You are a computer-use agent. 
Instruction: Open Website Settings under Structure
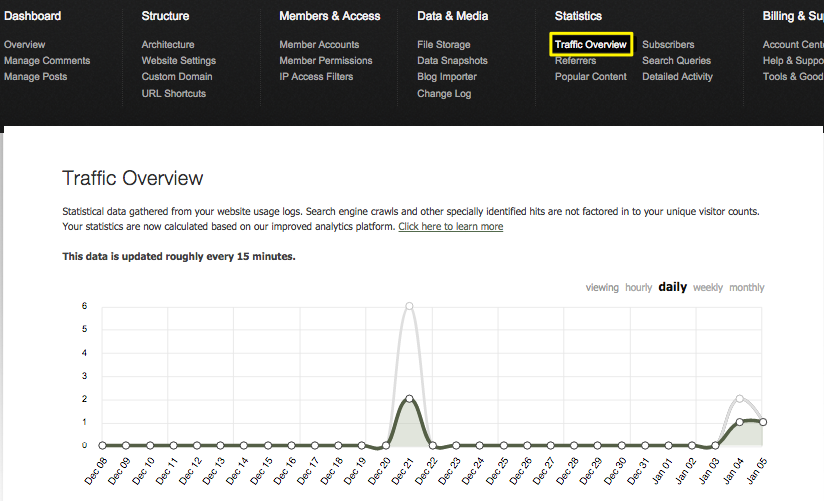(x=178, y=61)
